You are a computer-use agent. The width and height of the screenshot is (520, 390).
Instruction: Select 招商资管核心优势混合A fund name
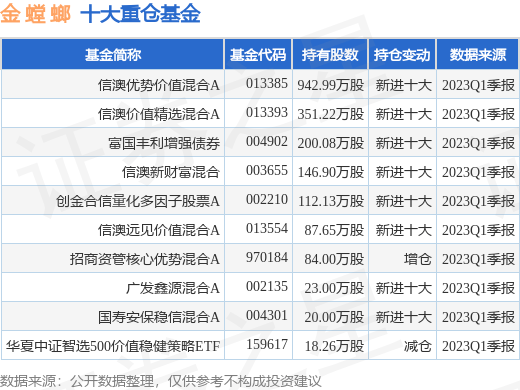tap(145, 259)
